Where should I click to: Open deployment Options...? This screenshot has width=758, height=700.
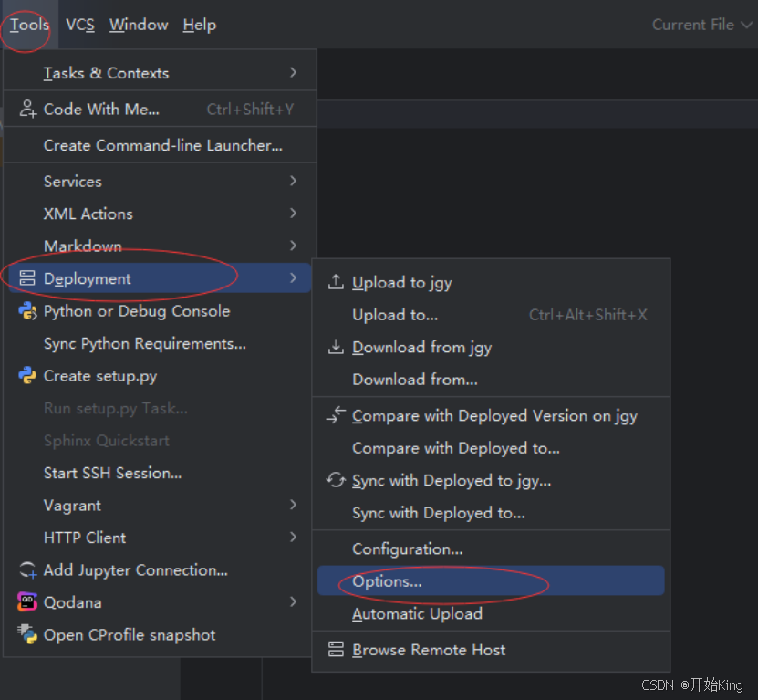(491, 581)
